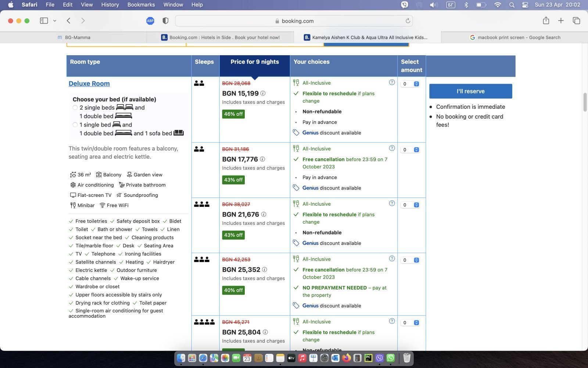Select 2 single beds and 1 double bed
The image size is (588, 368).
click(75, 108)
